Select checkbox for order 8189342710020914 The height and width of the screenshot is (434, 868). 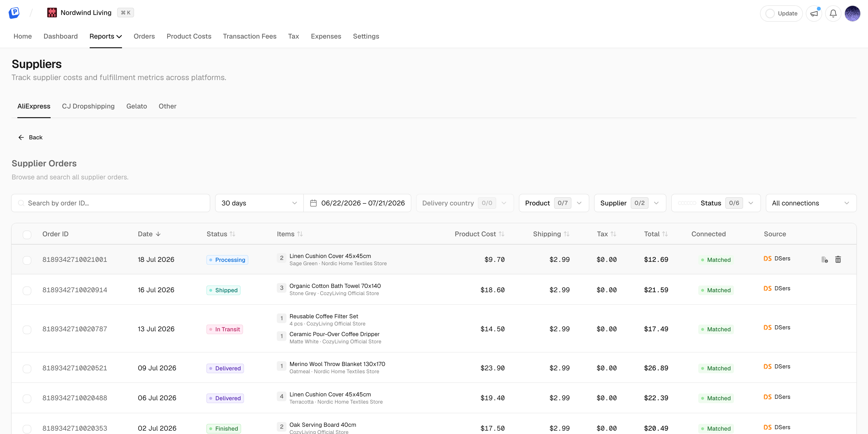coord(27,291)
